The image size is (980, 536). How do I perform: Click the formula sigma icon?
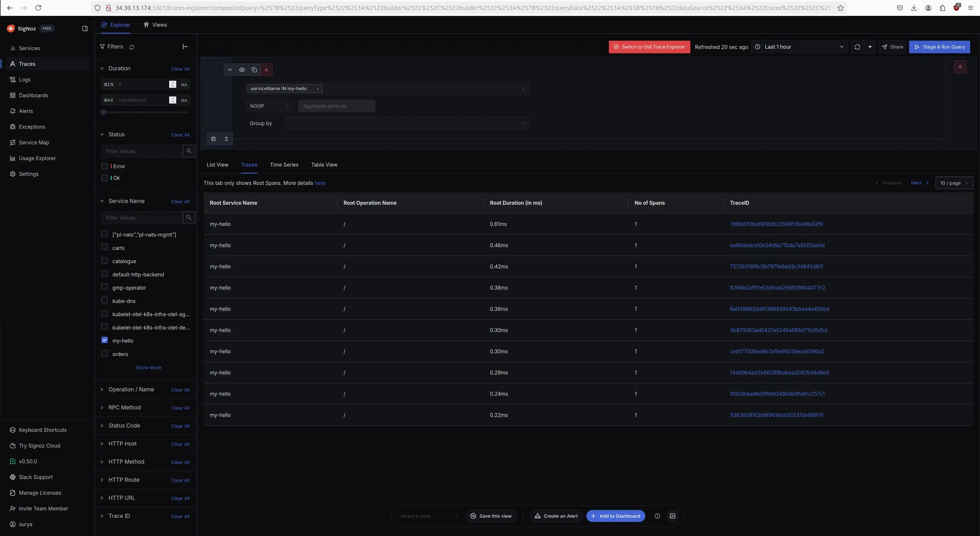(x=226, y=139)
